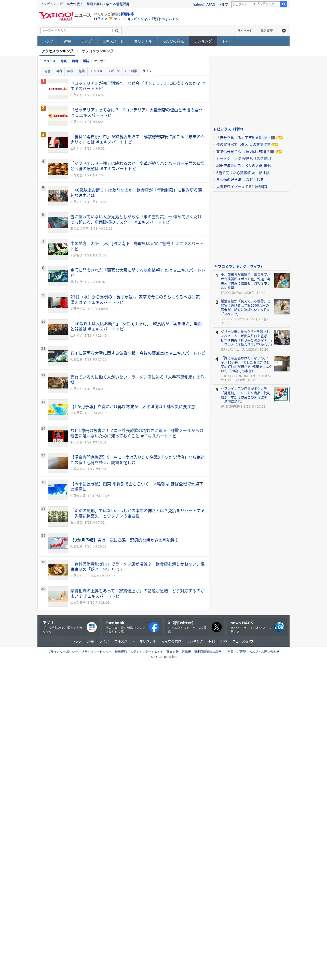Select the スポーツ category tab
Screen dimensions: 327x980
pos(113,71)
